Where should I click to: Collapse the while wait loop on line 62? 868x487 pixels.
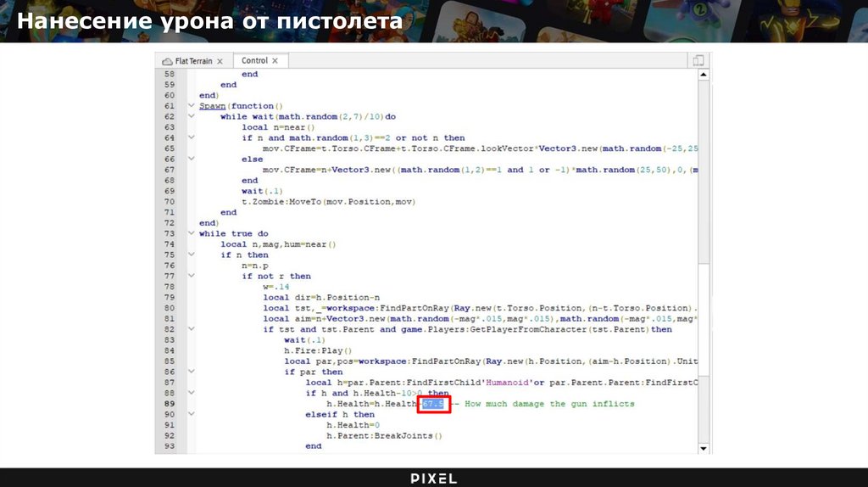click(x=191, y=116)
